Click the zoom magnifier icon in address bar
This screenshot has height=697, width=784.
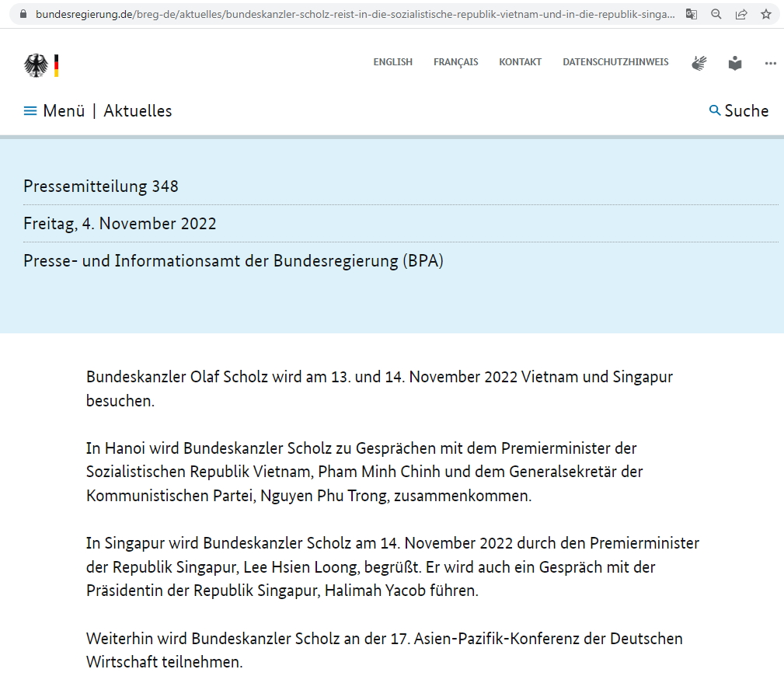(716, 14)
